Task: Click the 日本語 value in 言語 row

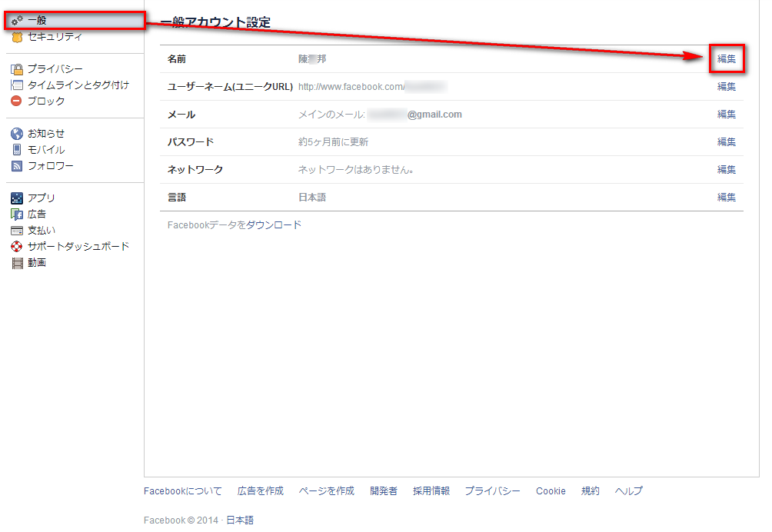Action: click(x=312, y=197)
